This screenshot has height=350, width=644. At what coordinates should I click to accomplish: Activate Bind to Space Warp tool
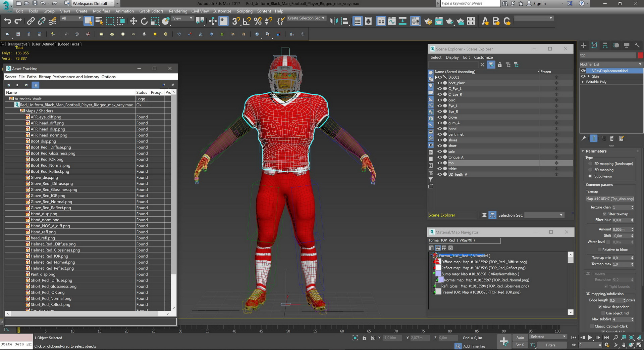(52, 21)
